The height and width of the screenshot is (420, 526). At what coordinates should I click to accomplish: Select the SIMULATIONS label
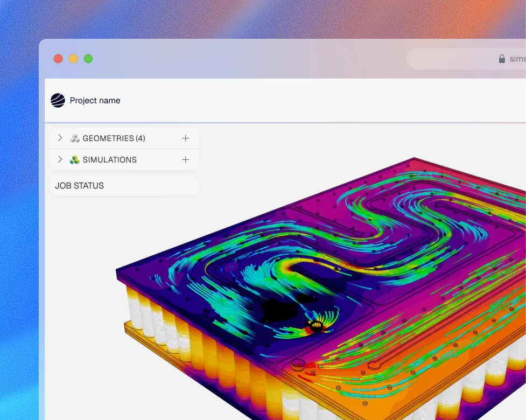tap(110, 160)
